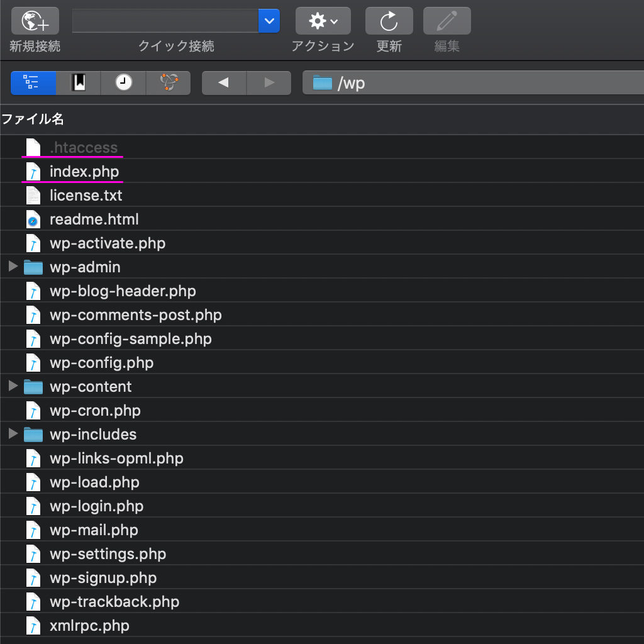Viewport: 644px width, 644px height.
Task: Select the wp-admin folder icon
Action: pyautogui.click(x=33, y=267)
